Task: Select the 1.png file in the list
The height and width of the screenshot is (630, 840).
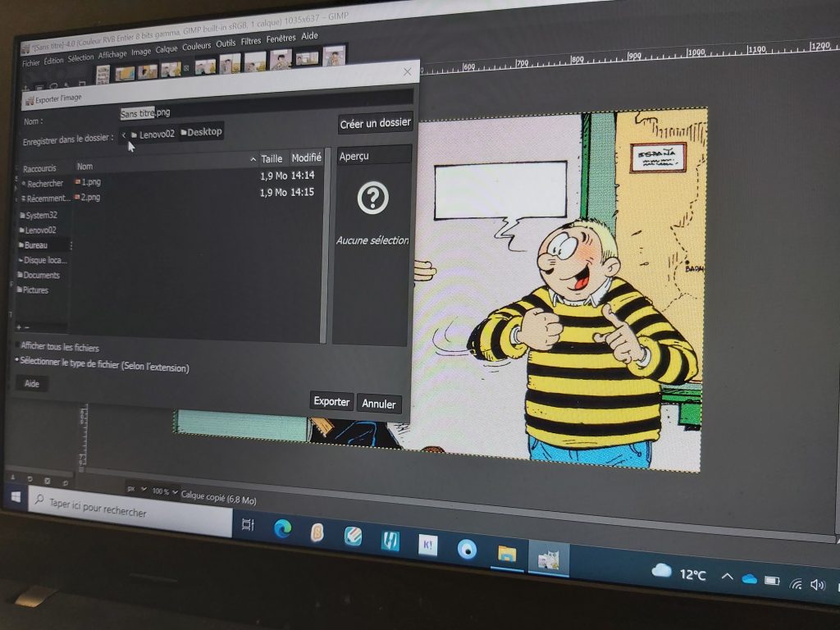Action: click(x=197, y=179)
